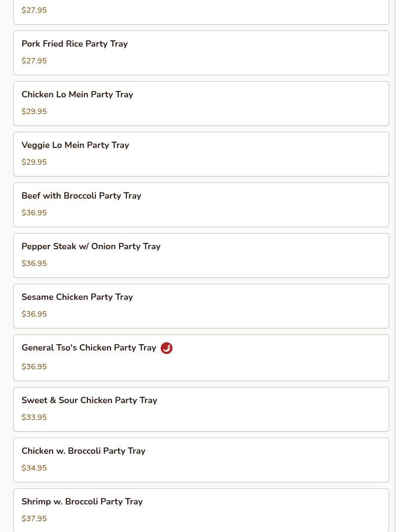Open Beef with Broccoli Party Tray

pyautogui.click(x=81, y=196)
